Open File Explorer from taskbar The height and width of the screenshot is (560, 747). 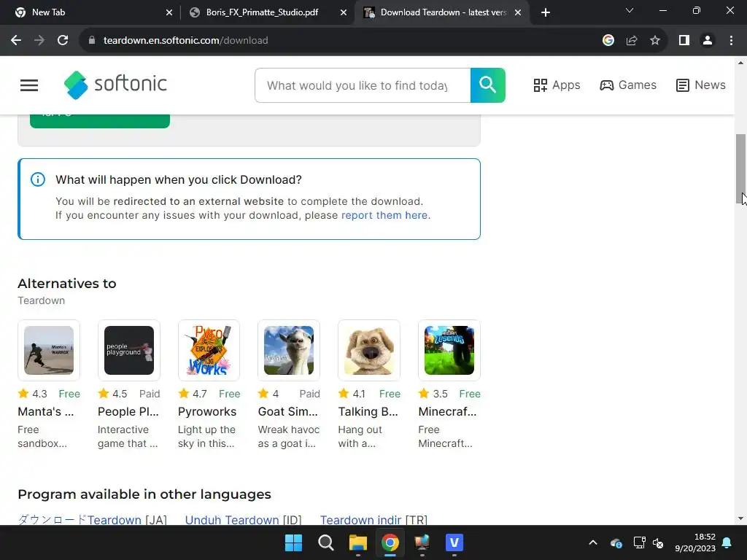tap(357, 542)
